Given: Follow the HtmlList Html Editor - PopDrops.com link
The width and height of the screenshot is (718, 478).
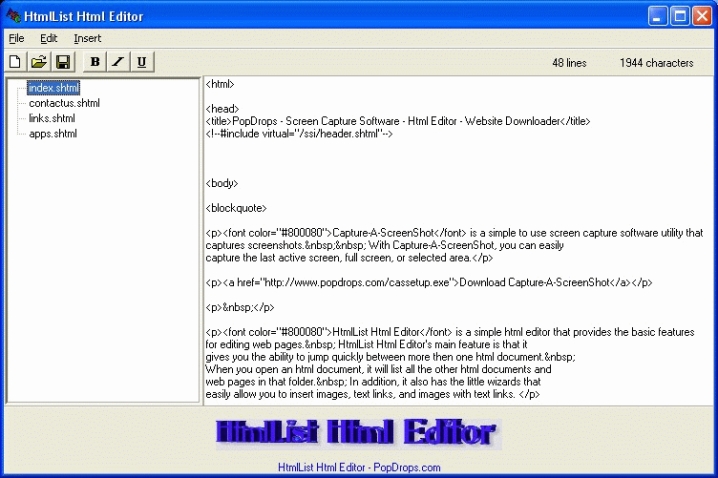Looking at the screenshot, I should pyautogui.click(x=359, y=467).
